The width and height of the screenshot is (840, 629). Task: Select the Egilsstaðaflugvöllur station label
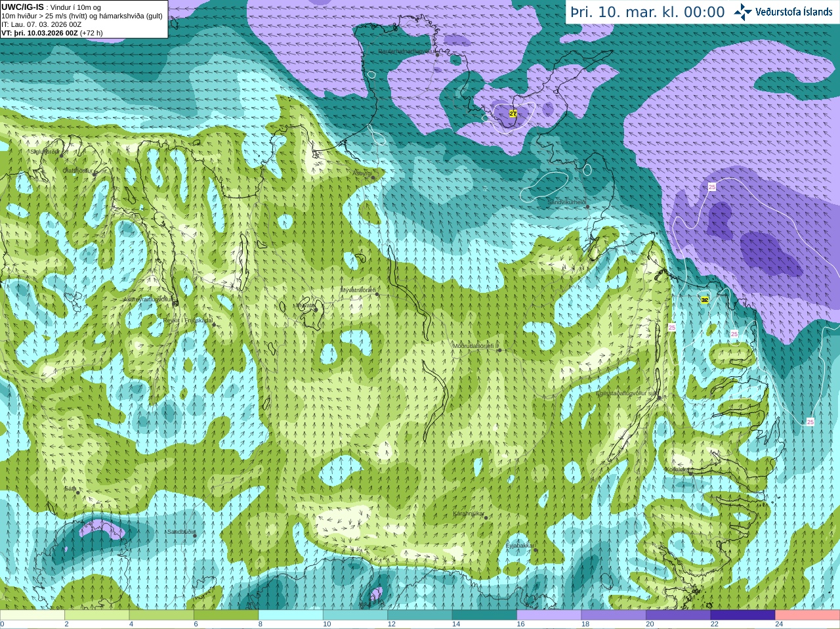(x=627, y=393)
